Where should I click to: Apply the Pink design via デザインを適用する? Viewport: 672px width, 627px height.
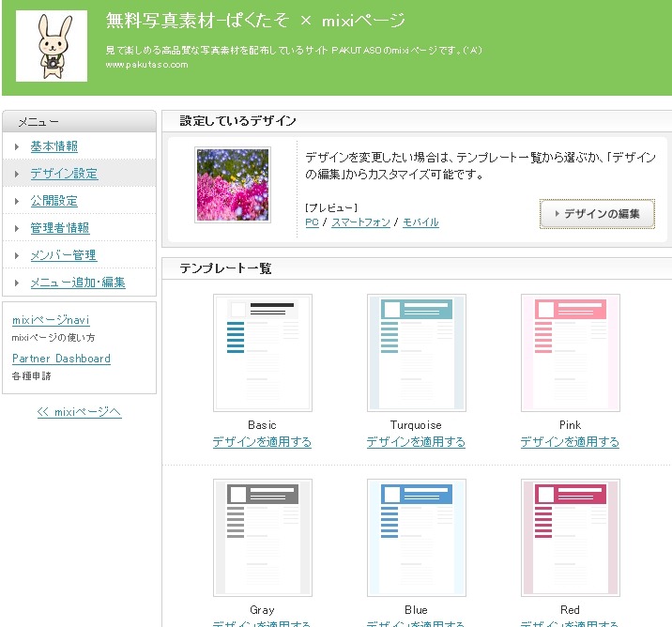[570, 442]
